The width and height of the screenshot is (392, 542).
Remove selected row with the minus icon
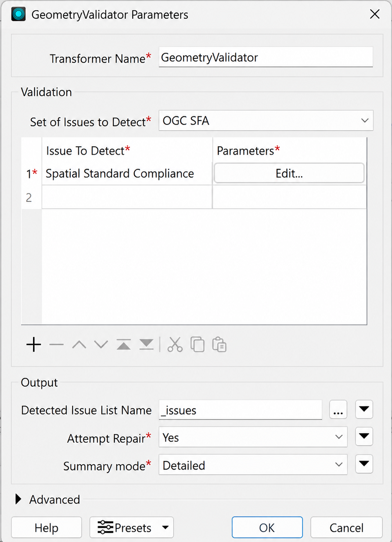pos(56,345)
